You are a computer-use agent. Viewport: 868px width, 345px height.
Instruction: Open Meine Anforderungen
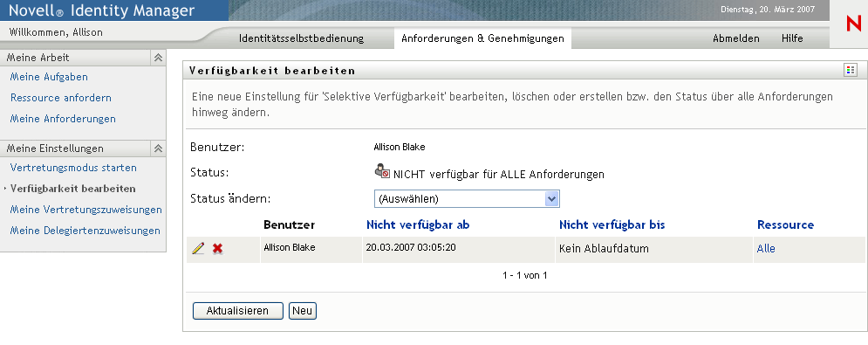click(x=63, y=119)
